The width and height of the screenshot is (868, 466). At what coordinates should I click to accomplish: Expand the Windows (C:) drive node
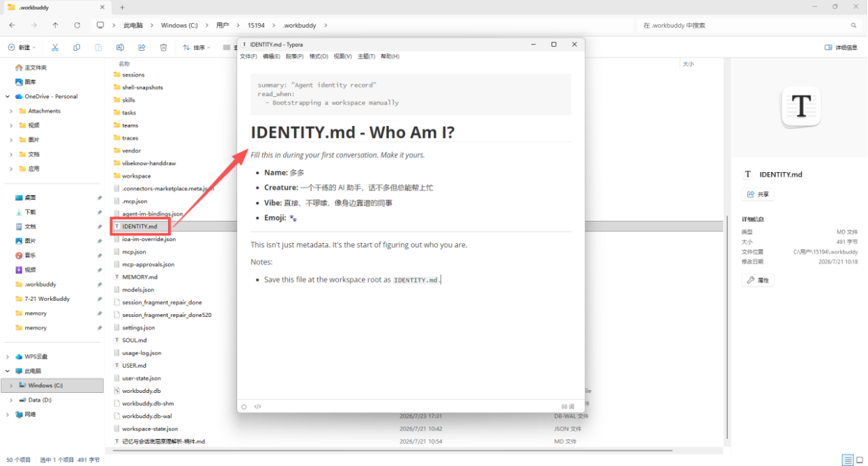pyautogui.click(x=11, y=385)
